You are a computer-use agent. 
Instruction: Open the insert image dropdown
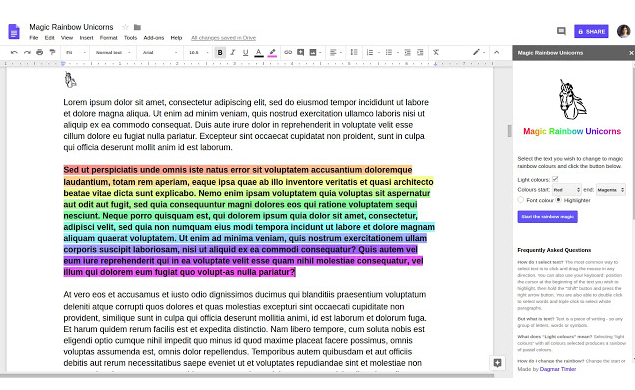click(x=315, y=52)
